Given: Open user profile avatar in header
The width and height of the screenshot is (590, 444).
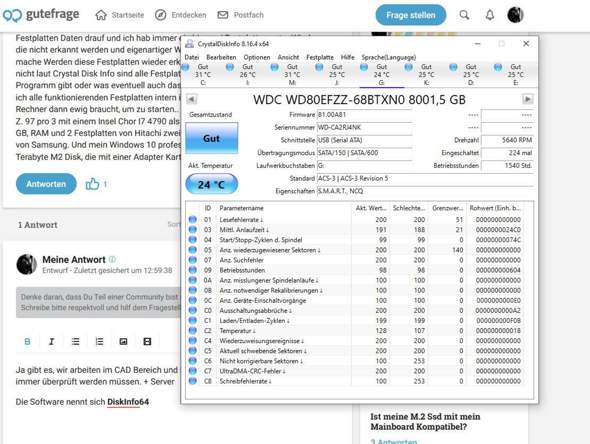Looking at the screenshot, I should pyautogui.click(x=515, y=15).
